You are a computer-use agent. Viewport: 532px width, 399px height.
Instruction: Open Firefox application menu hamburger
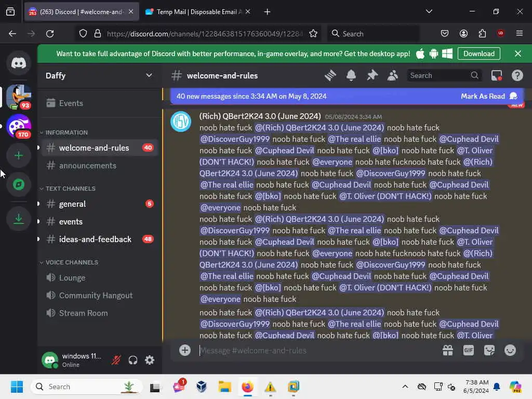(519, 33)
